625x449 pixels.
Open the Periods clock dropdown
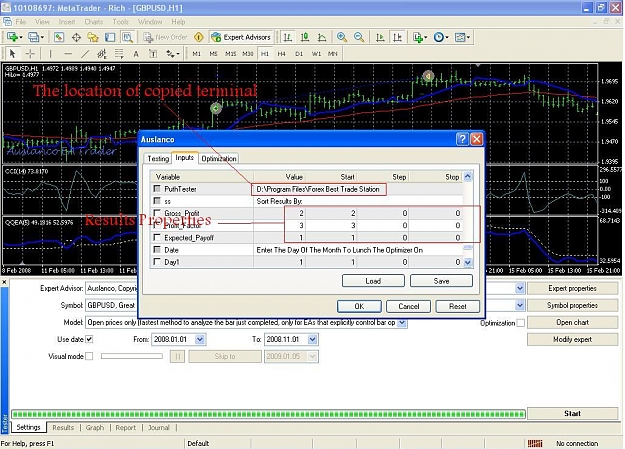point(441,37)
